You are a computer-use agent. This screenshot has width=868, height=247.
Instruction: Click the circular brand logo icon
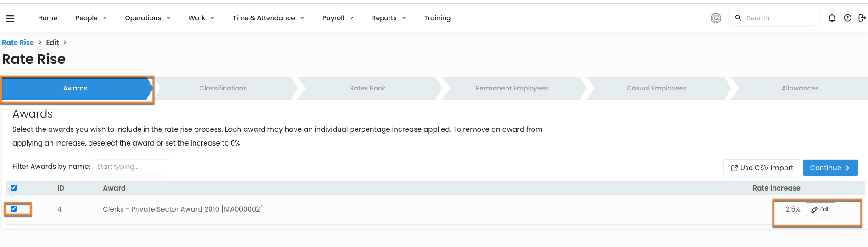[716, 18]
